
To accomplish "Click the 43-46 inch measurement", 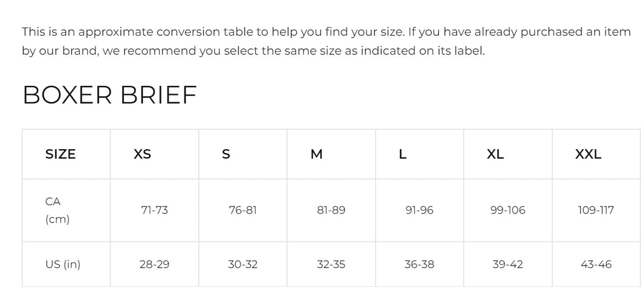I will click(x=596, y=264).
